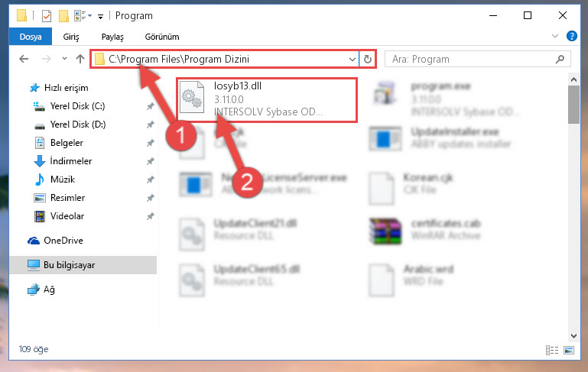Go up one folder level arrow
588x372 pixels.
[x=80, y=59]
